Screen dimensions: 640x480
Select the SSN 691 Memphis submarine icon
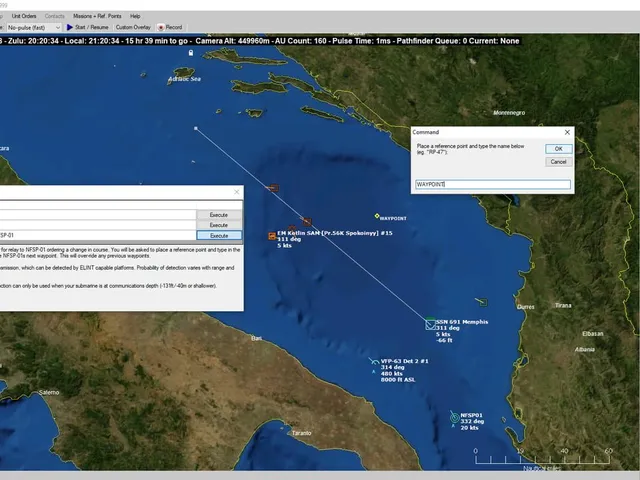pos(430,324)
